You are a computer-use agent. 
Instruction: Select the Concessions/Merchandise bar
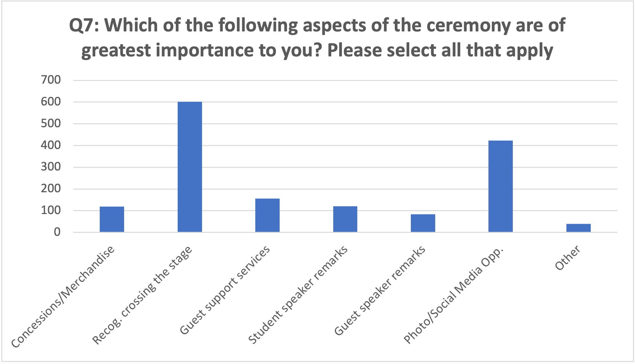click(x=112, y=219)
